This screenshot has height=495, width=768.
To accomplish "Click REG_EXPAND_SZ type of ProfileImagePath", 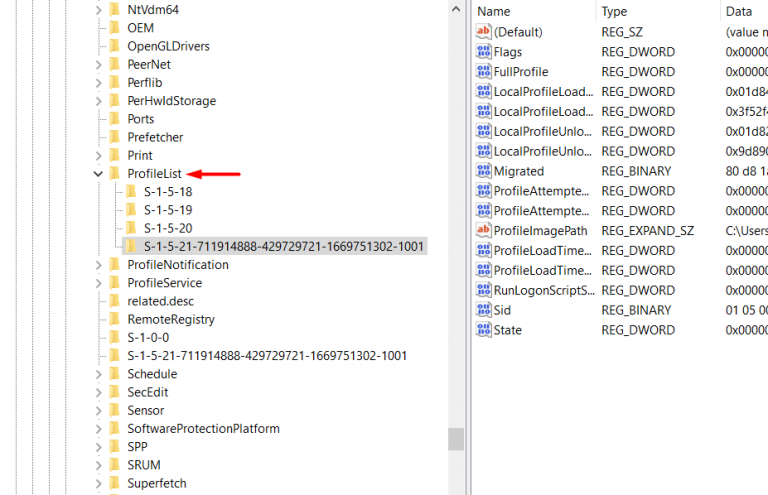I will 648,231.
